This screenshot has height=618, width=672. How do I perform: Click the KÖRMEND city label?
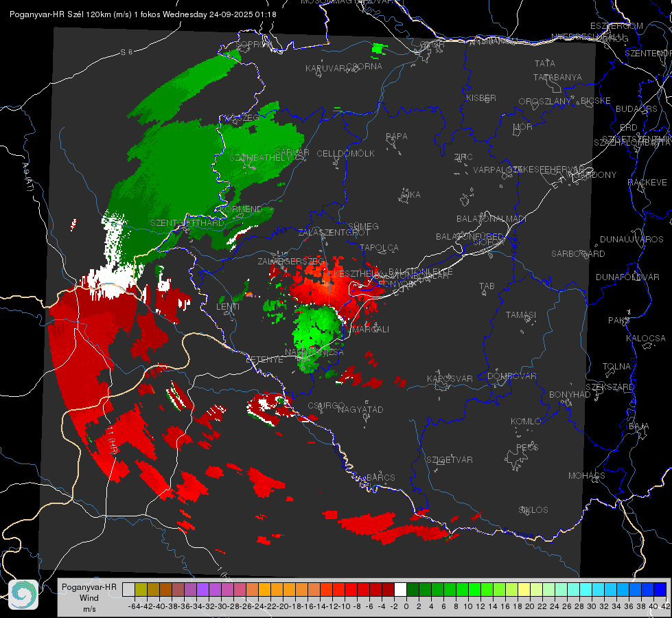pyautogui.click(x=241, y=209)
